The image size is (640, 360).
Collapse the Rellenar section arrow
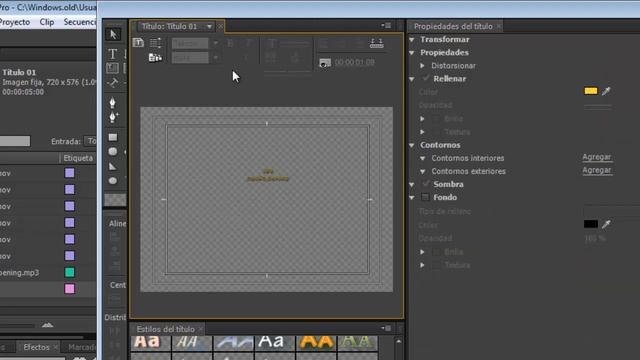click(412, 79)
